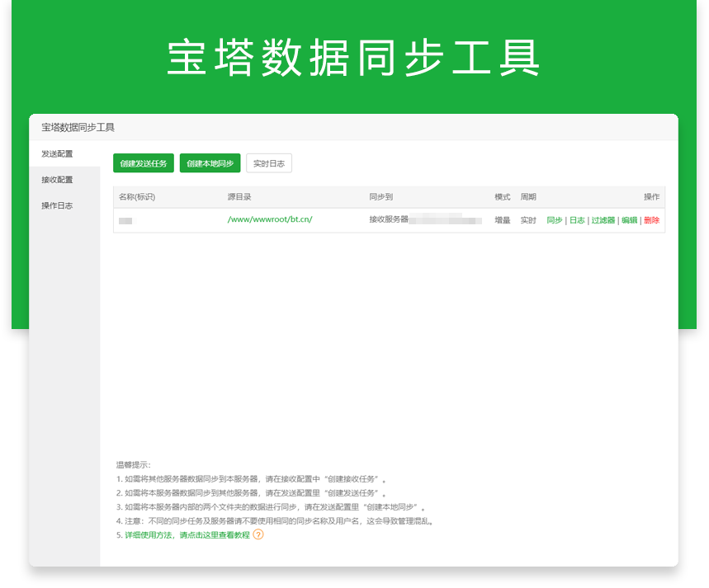Open 日志 link in task row

(x=577, y=220)
